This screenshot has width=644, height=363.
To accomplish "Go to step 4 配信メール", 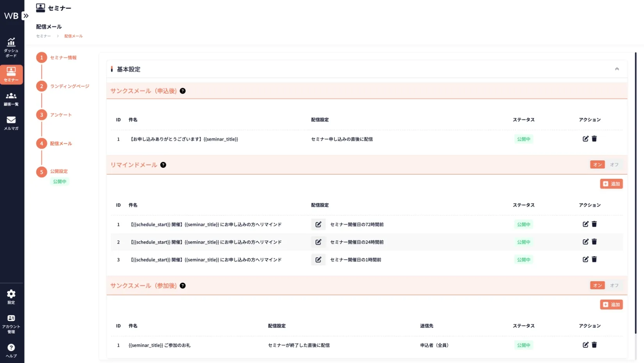I will (54, 143).
